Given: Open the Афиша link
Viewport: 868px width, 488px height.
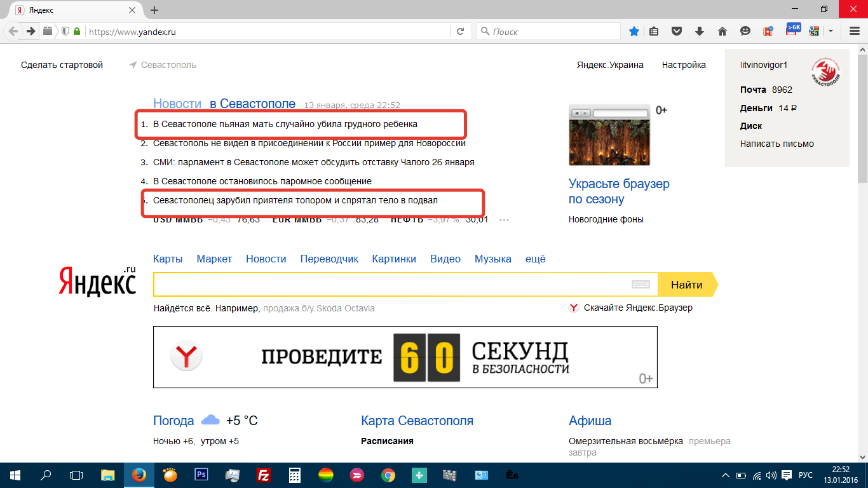Looking at the screenshot, I should click(590, 421).
